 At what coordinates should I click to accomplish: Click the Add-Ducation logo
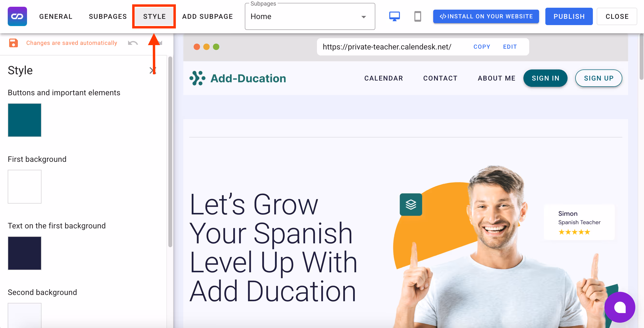238,78
